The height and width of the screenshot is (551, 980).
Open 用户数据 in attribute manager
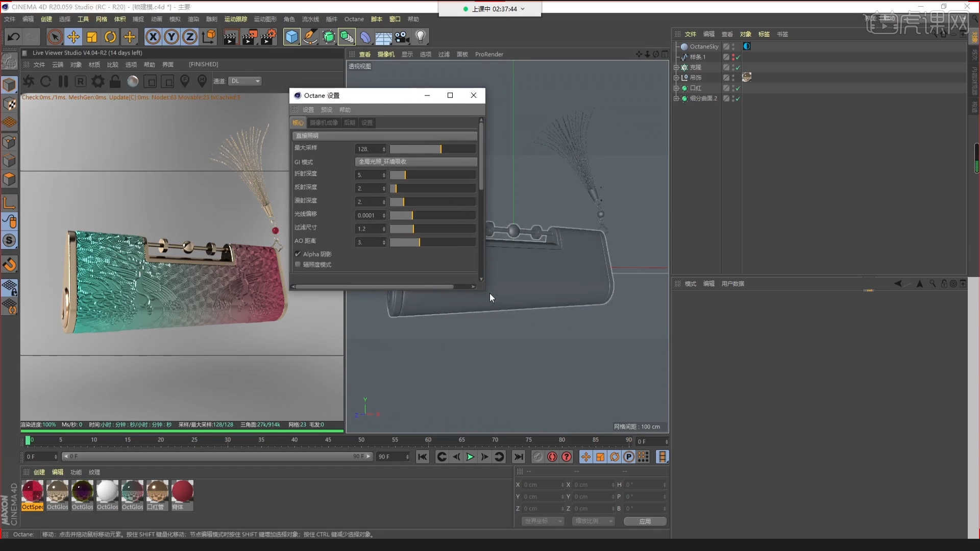coord(733,284)
